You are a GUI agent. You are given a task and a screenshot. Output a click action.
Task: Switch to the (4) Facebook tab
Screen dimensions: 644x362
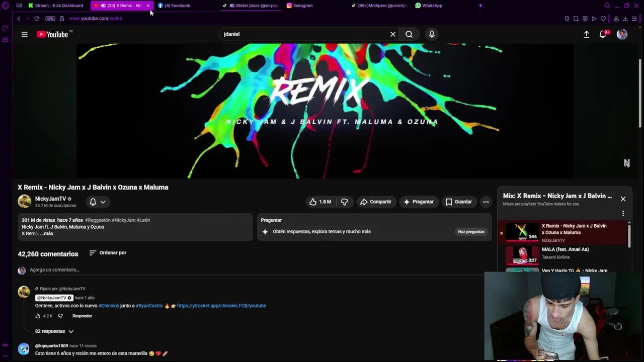pos(174,6)
